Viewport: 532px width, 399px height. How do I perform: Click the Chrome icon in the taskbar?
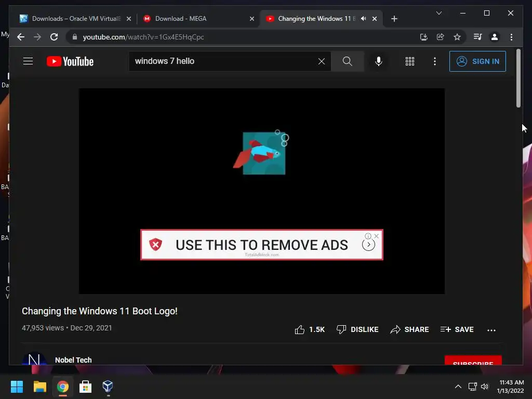pyautogui.click(x=62, y=387)
